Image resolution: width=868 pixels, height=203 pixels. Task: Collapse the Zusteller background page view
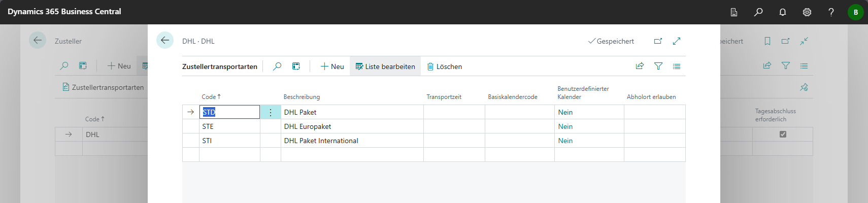804,41
